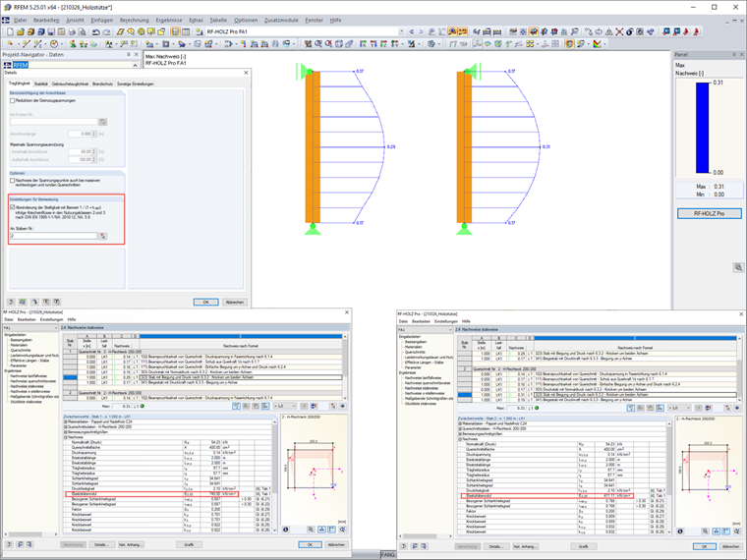Select Materialien in right window navigator tree

pos(416,347)
